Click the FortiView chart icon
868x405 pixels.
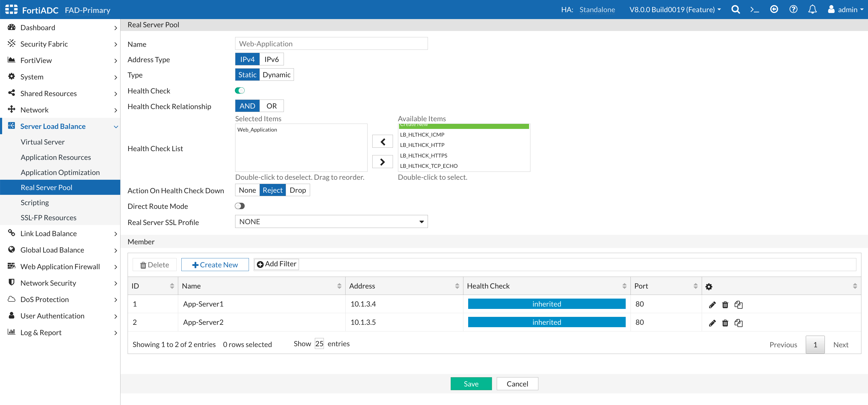pos(11,60)
